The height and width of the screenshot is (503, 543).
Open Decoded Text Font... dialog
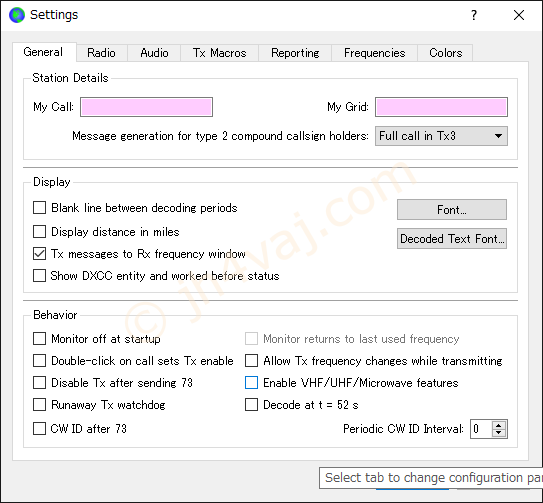click(452, 238)
